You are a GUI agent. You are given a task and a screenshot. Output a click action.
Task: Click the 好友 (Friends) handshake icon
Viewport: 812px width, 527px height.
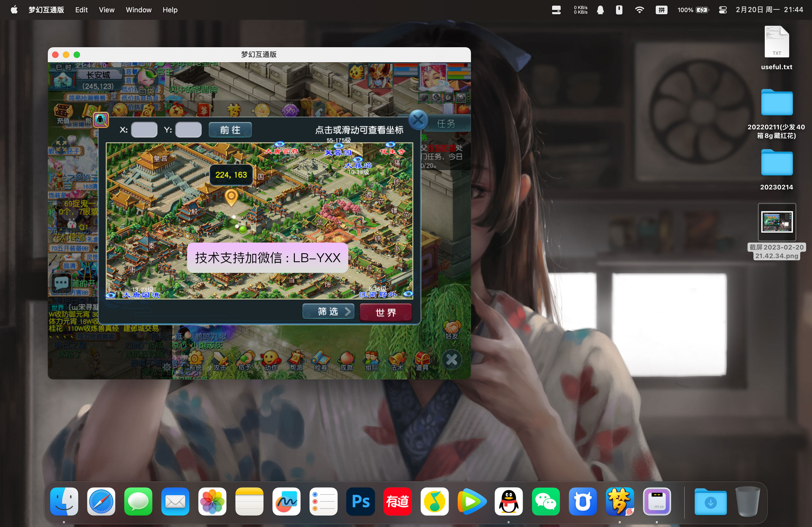pyautogui.click(x=451, y=328)
